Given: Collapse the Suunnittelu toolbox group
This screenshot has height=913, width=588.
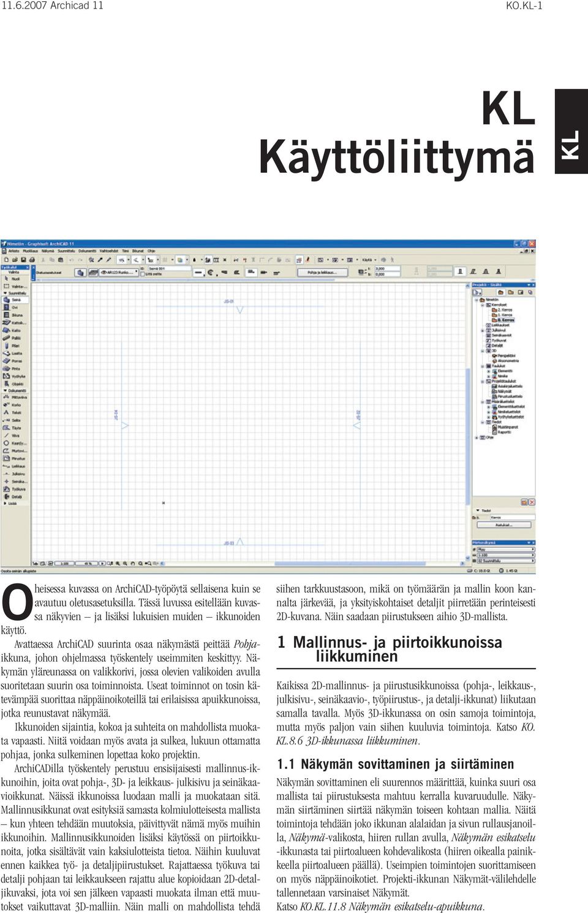Looking at the screenshot, I should (4, 294).
